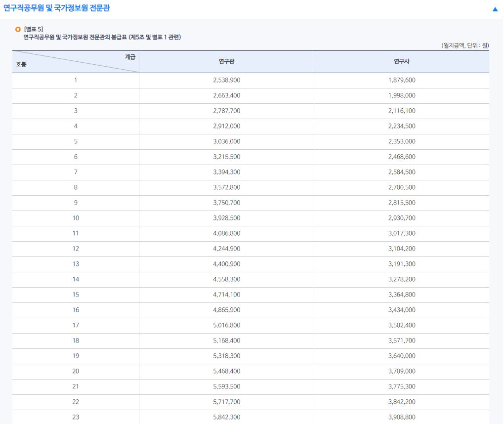This screenshot has width=504, height=424.
Task: Select the value 3,502,400
Action: (402, 325)
